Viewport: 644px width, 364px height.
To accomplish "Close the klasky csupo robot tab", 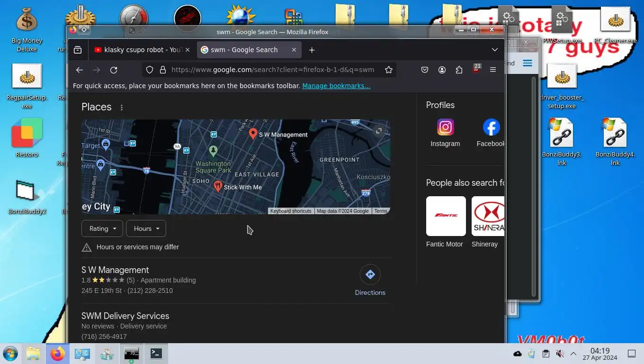I will pyautogui.click(x=187, y=50).
